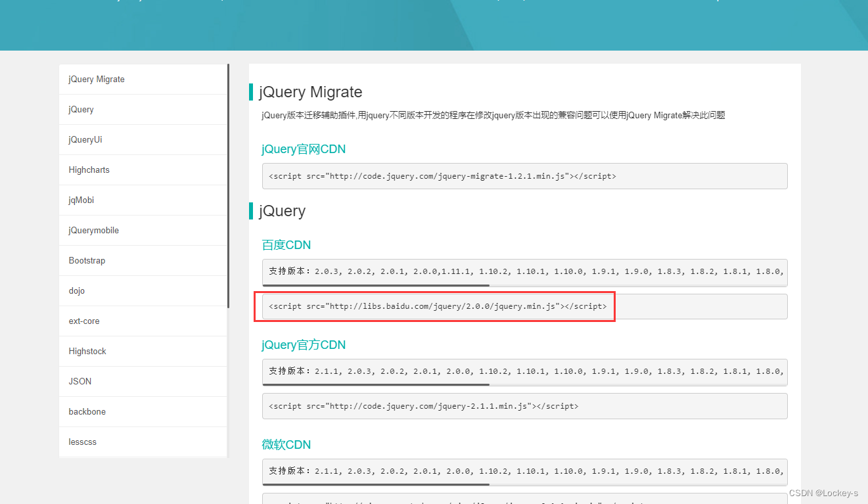
Task: Click the 百度CDN subheading
Action: [286, 245]
